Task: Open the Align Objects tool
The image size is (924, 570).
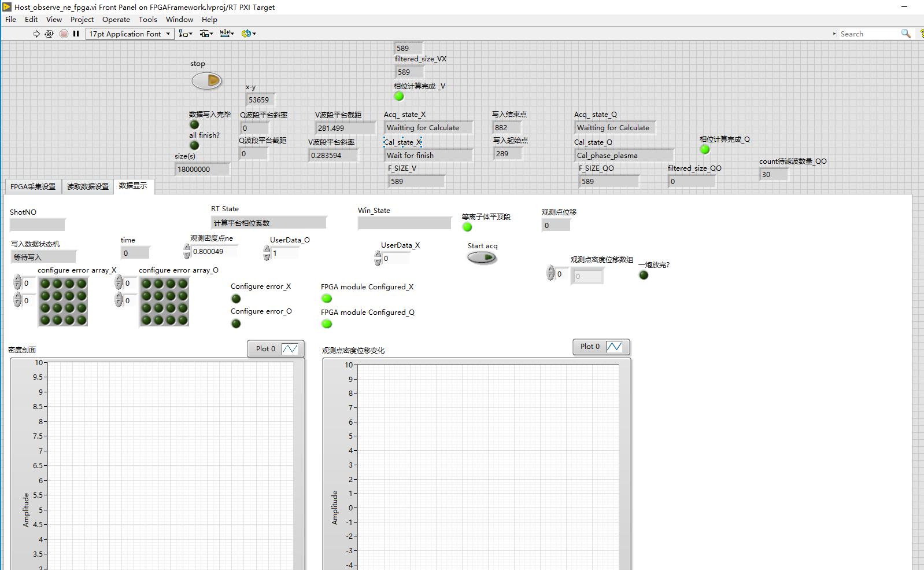Action: coord(185,34)
